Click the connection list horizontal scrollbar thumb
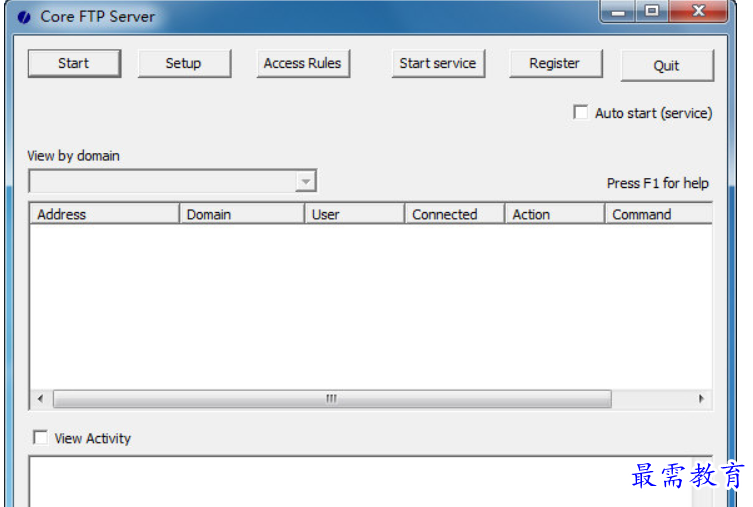Screen dimensions: 753x507 [x=332, y=398]
